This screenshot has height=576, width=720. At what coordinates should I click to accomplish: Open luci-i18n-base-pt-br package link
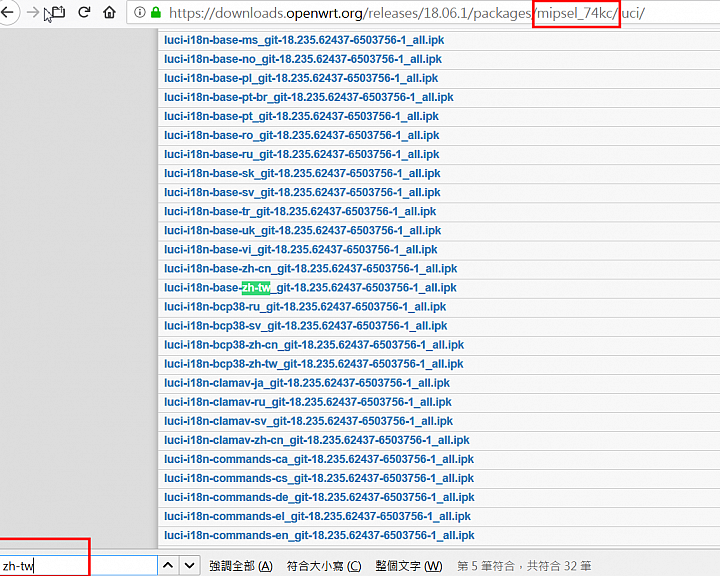pos(309,97)
